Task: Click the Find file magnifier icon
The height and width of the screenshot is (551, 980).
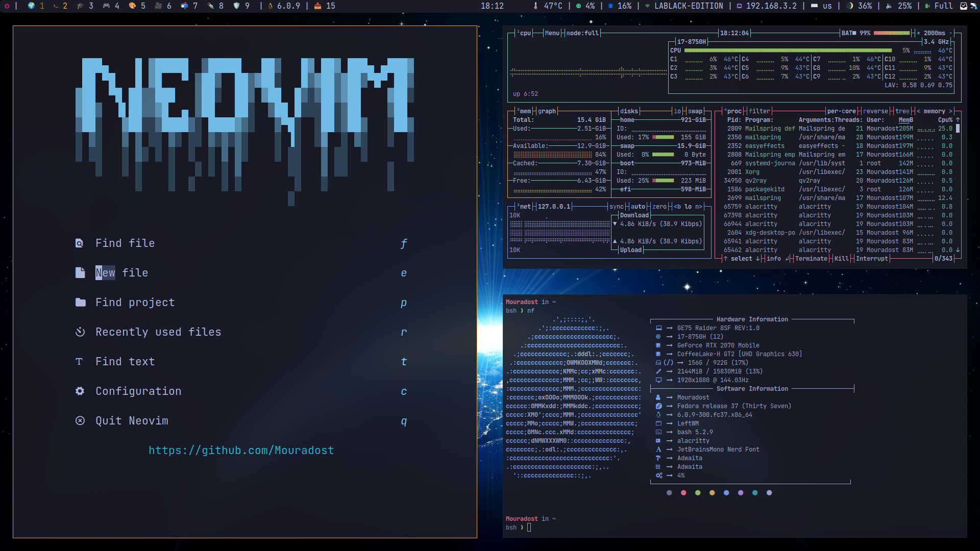Action: (x=80, y=243)
